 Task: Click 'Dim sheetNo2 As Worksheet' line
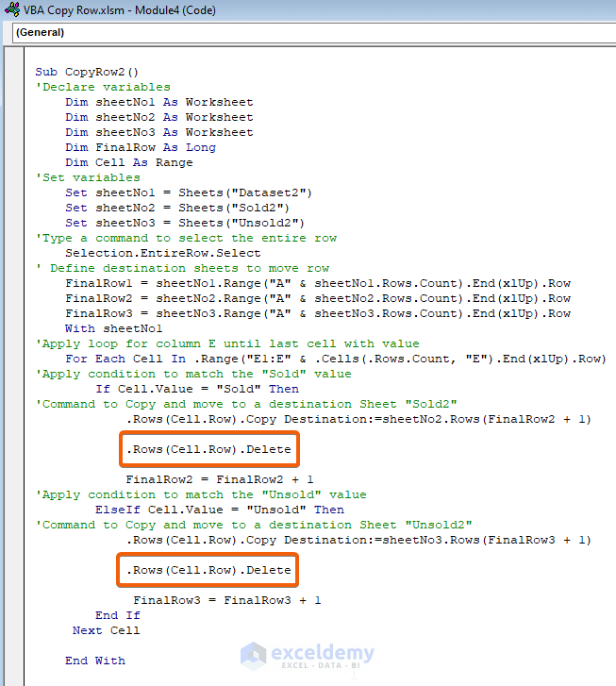coord(159,117)
